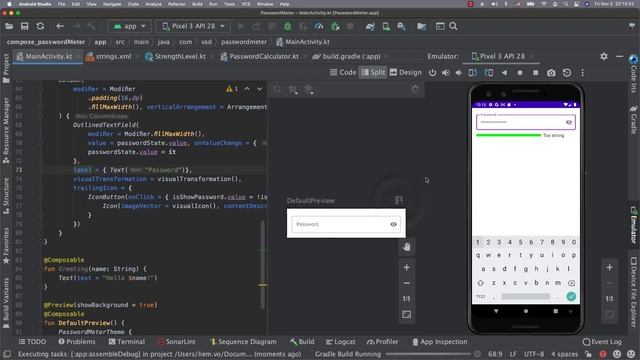Viewport: 640px width, 360px height.
Task: Open the Build tool window
Action: pos(302,342)
